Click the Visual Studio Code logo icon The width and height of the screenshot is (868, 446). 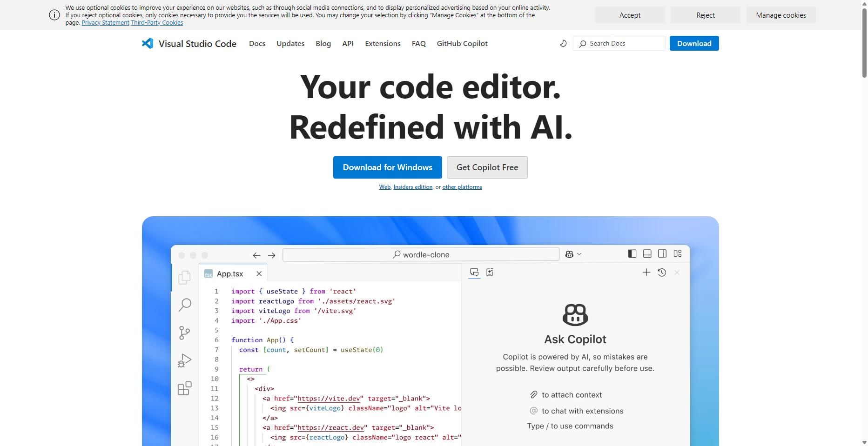[148, 43]
